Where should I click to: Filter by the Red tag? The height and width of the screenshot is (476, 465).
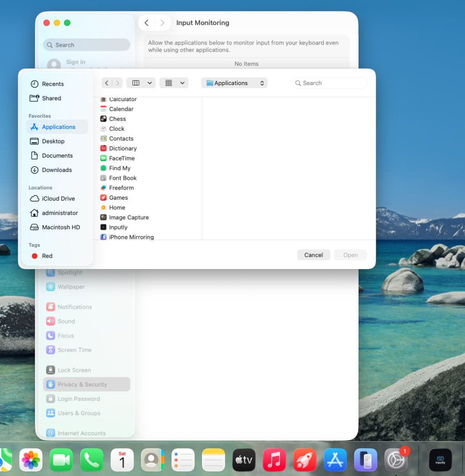47,256
